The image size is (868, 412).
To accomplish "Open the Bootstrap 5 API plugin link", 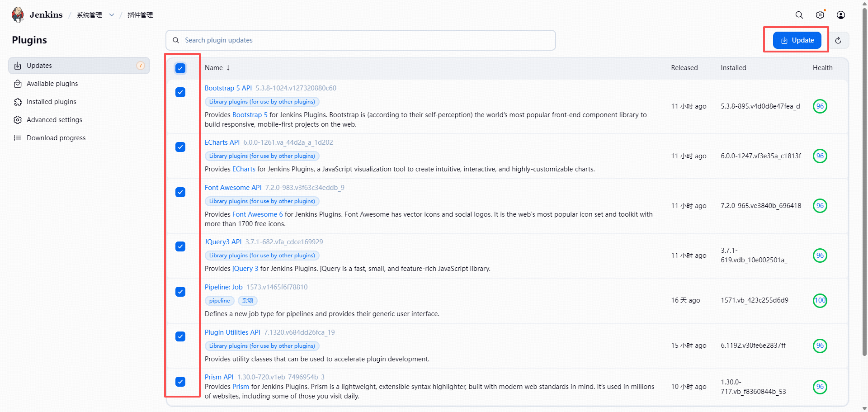I will point(228,88).
